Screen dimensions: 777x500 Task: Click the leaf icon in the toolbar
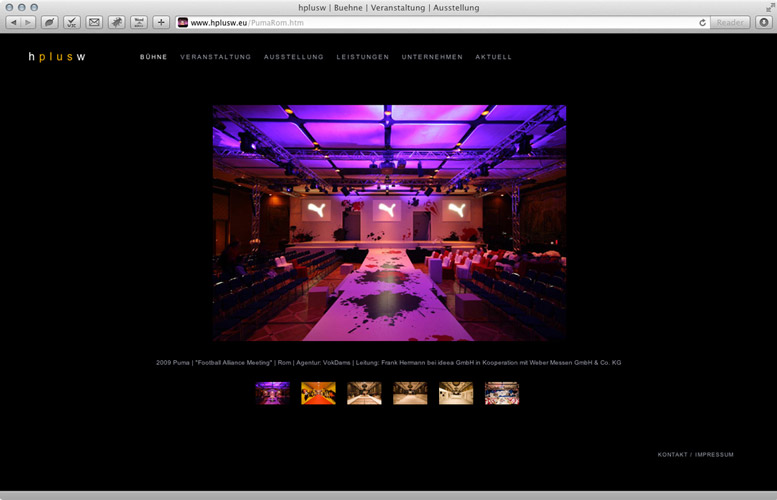(50, 22)
